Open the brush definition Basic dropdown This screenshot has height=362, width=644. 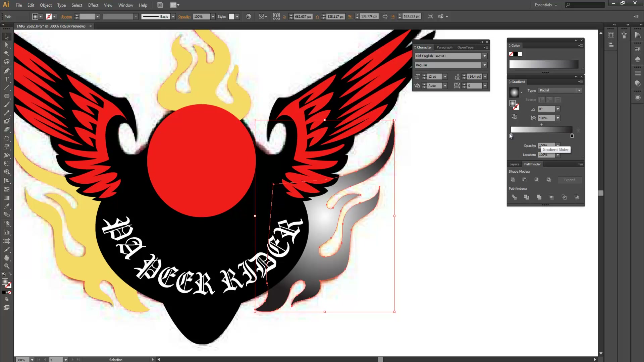pyautogui.click(x=173, y=16)
